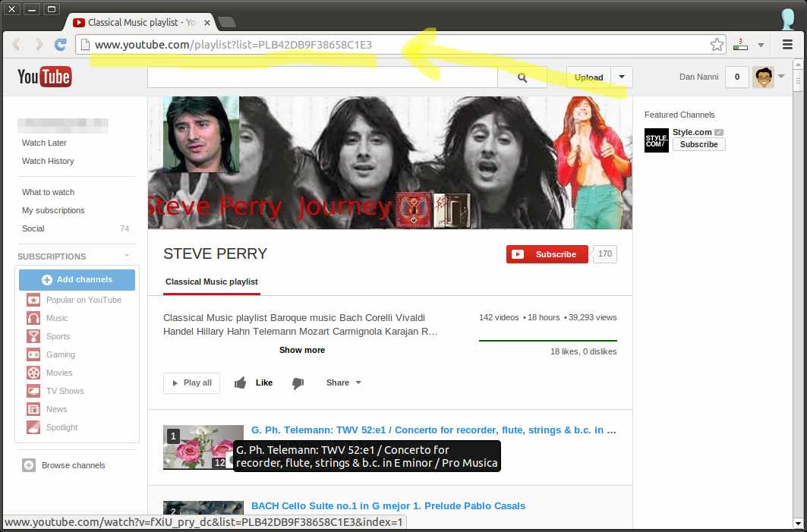Click the forward navigation arrow
This screenshot has height=532, width=807.
(39, 45)
